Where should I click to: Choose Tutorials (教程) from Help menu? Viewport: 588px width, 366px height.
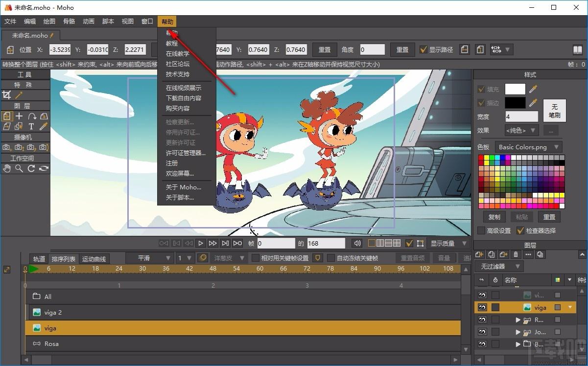172,44
